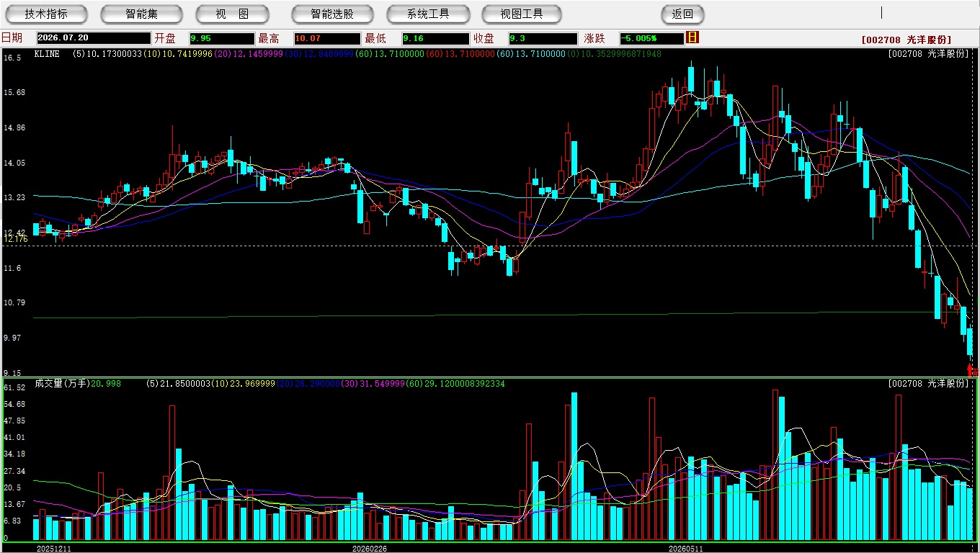Click the red up-arrow signal marker
Image resolution: width=980 pixels, height=553 pixels.
[x=970, y=370]
